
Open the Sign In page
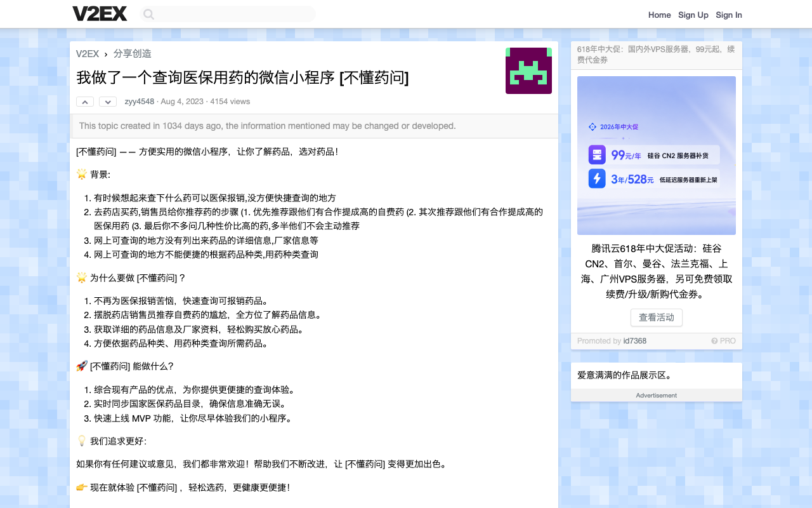tap(729, 15)
